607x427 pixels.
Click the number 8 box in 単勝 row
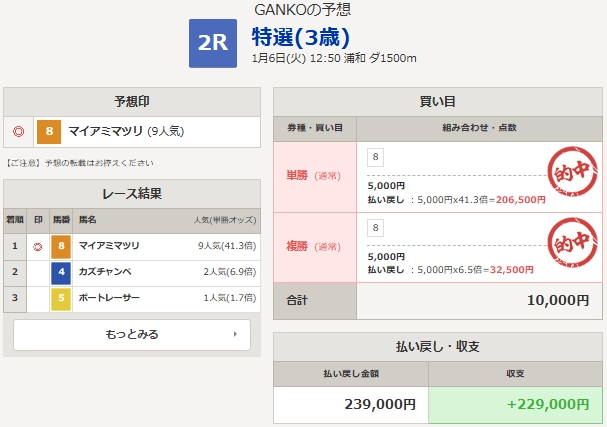[376, 157]
